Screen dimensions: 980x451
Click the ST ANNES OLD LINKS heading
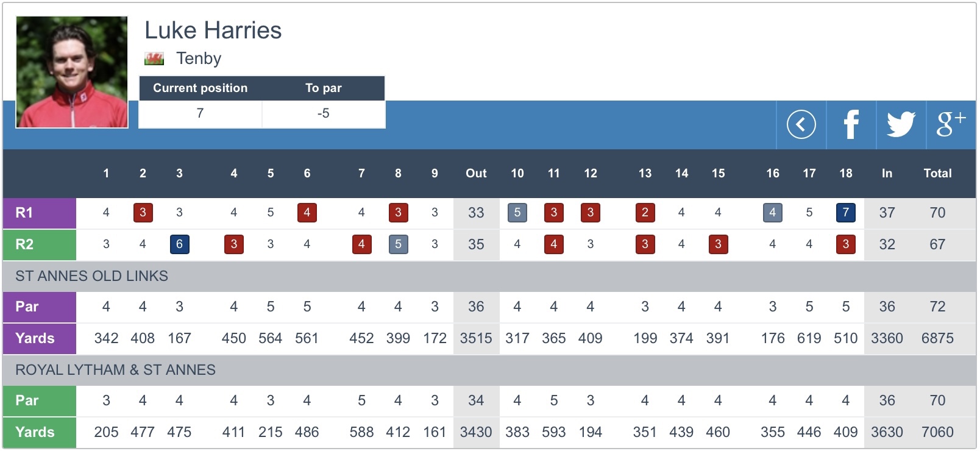coord(91,276)
